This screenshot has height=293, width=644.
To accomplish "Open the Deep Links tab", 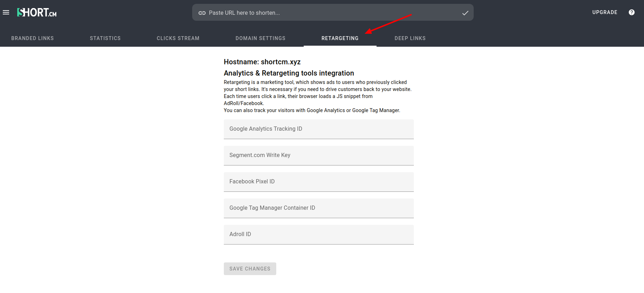I will point(410,38).
